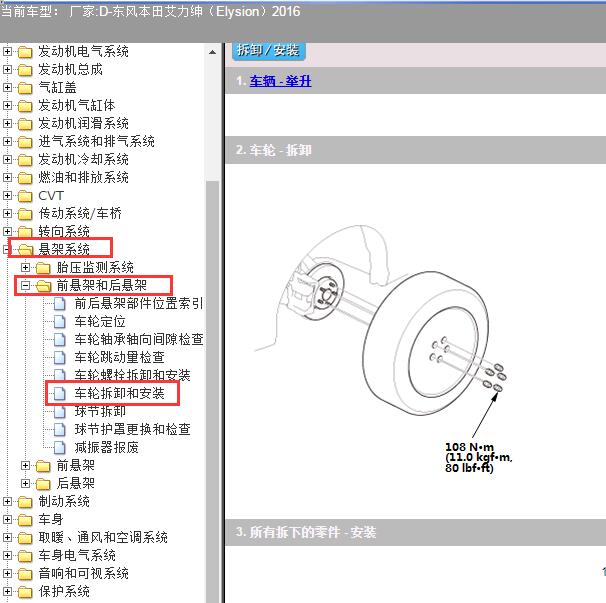Open the 减振器报废 page
Image resolution: width=606 pixels, height=603 pixels.
click(x=106, y=448)
